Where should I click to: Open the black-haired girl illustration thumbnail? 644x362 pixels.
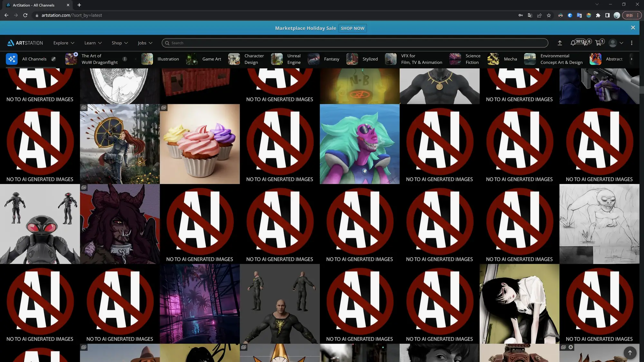(519, 304)
